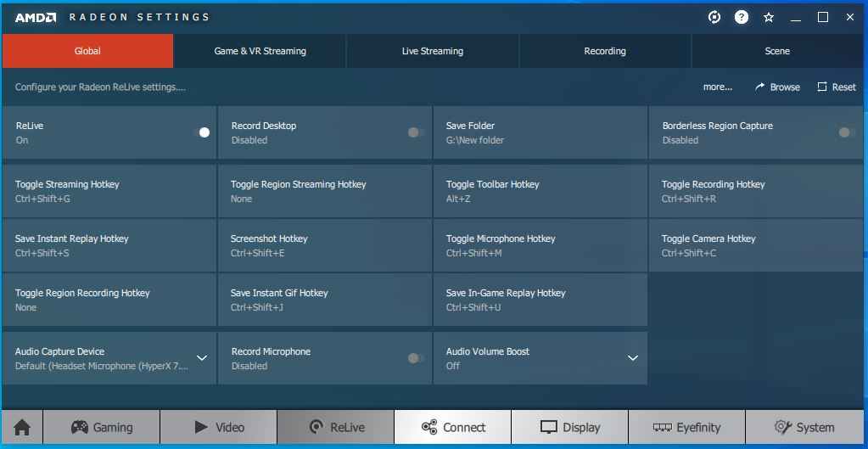Image resolution: width=868 pixels, height=449 pixels.
Task: Enable the Record Microphone toggle
Action: (416, 358)
